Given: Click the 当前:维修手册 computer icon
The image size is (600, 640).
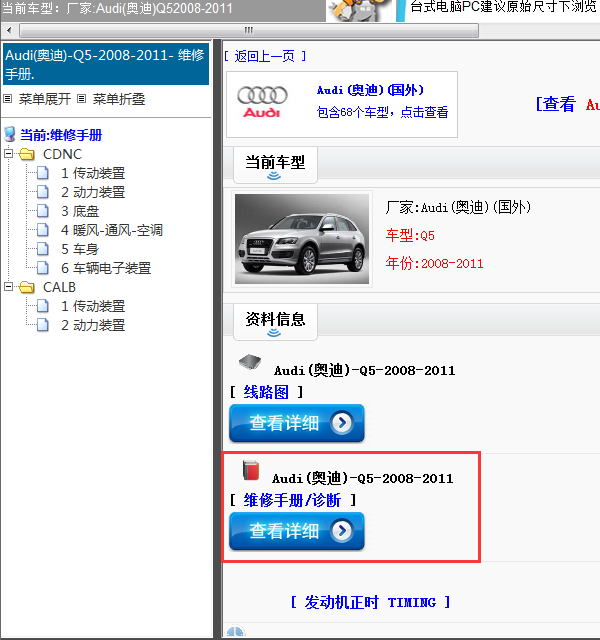Looking at the screenshot, I should pyautogui.click(x=10, y=134).
